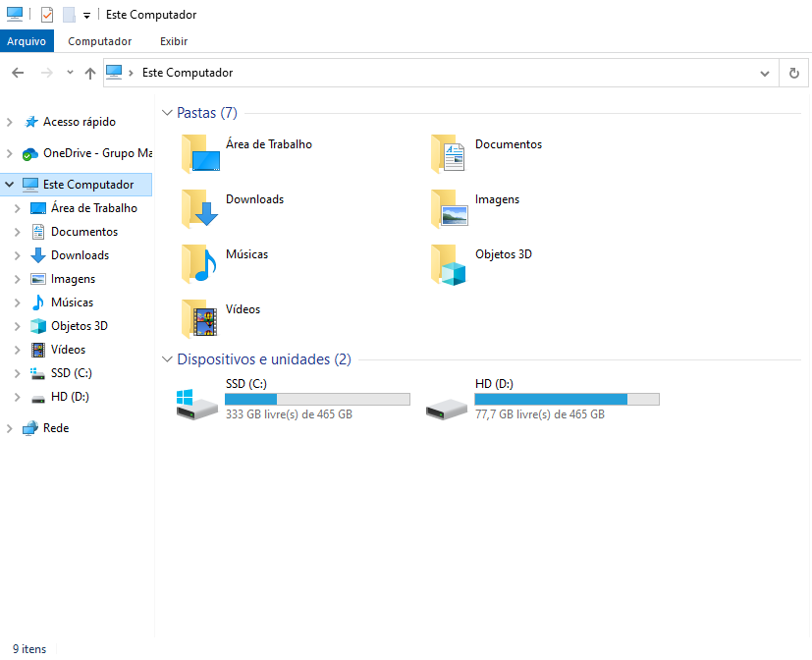Click the 9 itens status bar text
This screenshot has width=812, height=660.
pos(29,649)
